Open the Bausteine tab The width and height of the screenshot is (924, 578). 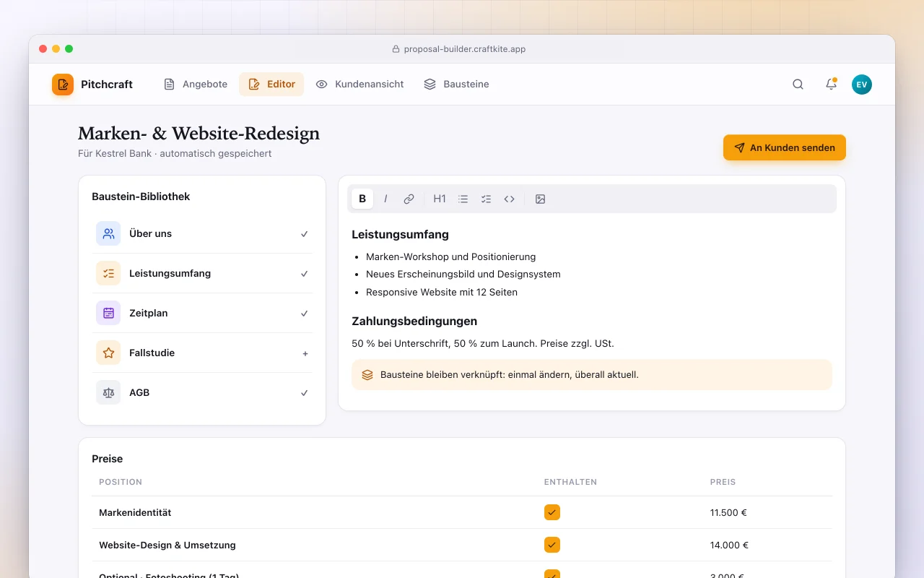click(x=456, y=85)
